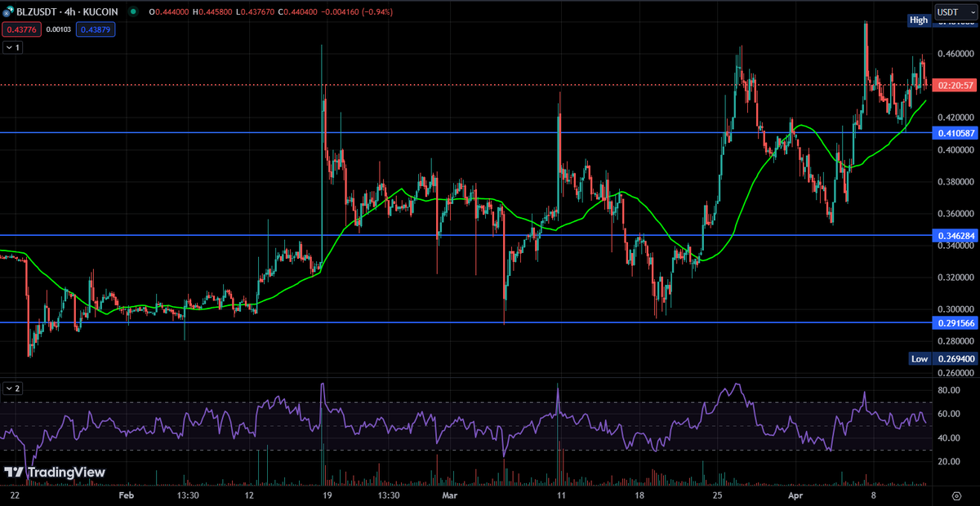The image size is (980, 506).
Task: Click the 0.360000 price axis label
Action: coord(954,214)
